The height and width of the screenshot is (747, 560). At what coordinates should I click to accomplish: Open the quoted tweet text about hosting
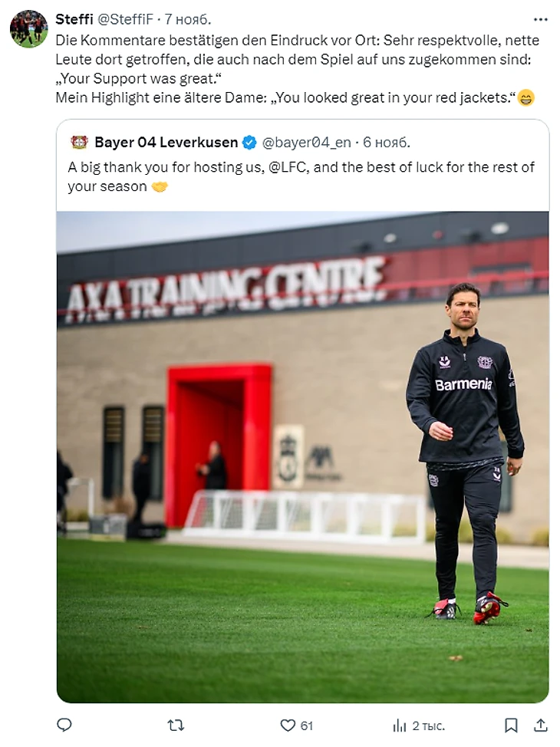point(301,176)
